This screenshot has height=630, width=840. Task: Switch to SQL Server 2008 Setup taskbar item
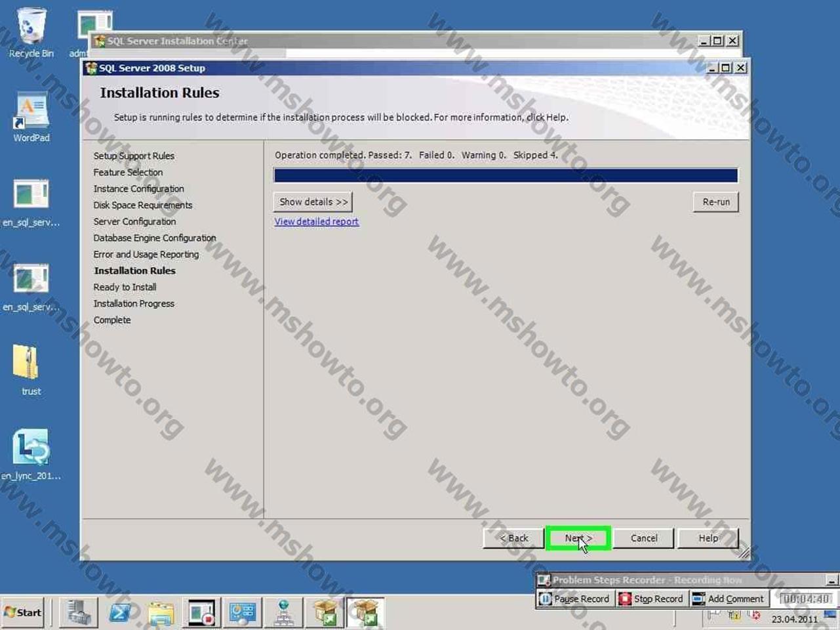pos(365,613)
